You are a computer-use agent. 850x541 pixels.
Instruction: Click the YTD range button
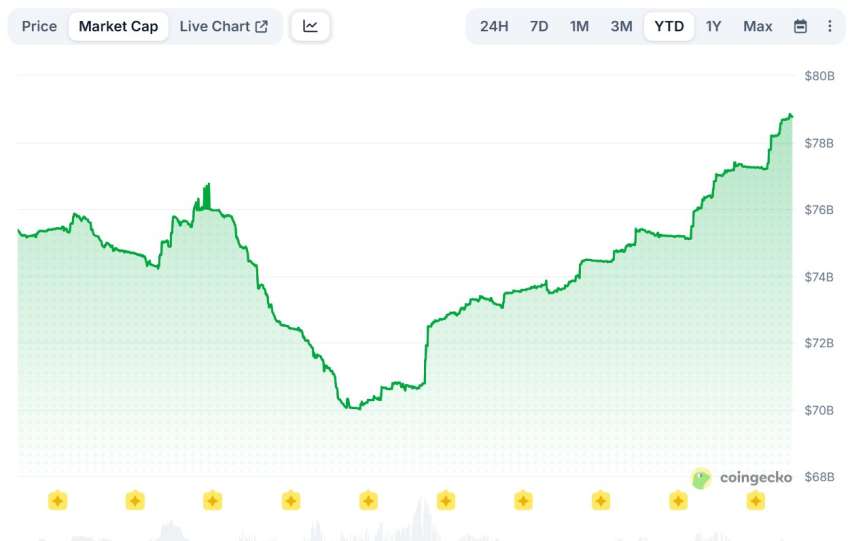point(669,26)
